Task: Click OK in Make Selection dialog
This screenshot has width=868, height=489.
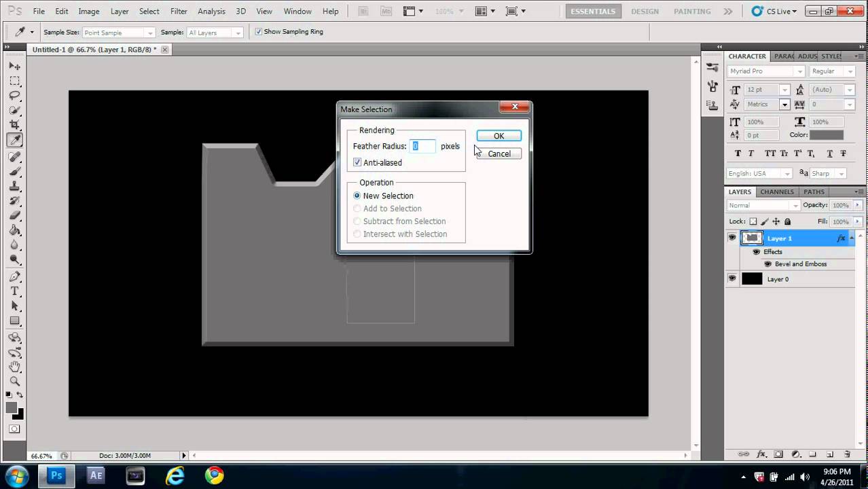Action: click(x=499, y=136)
